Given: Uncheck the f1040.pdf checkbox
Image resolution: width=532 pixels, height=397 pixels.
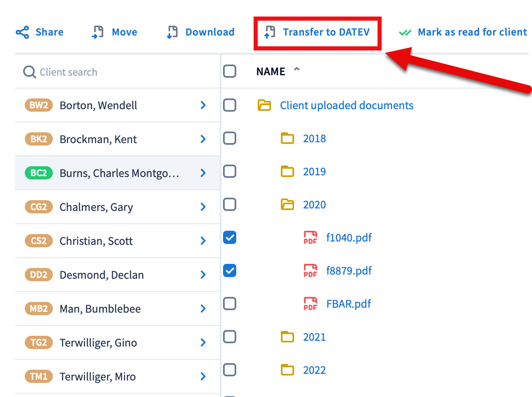Looking at the screenshot, I should pyautogui.click(x=230, y=238).
